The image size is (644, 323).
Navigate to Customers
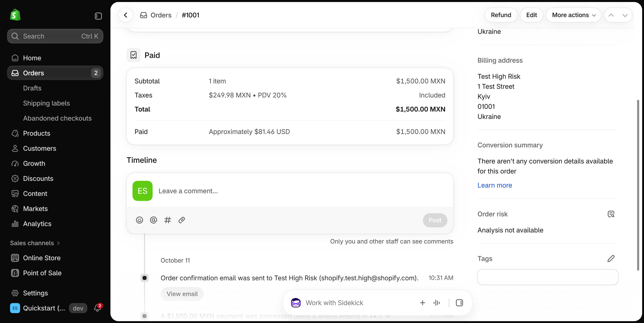click(55, 148)
